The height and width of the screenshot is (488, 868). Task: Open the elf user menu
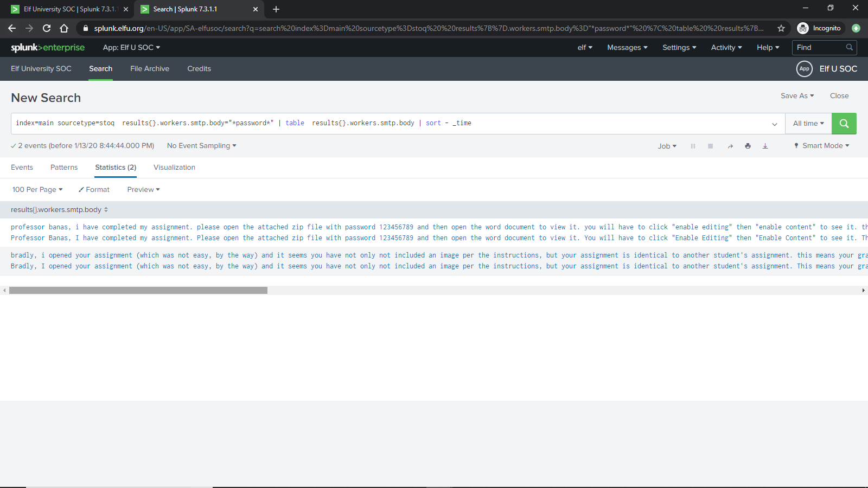[585, 48]
